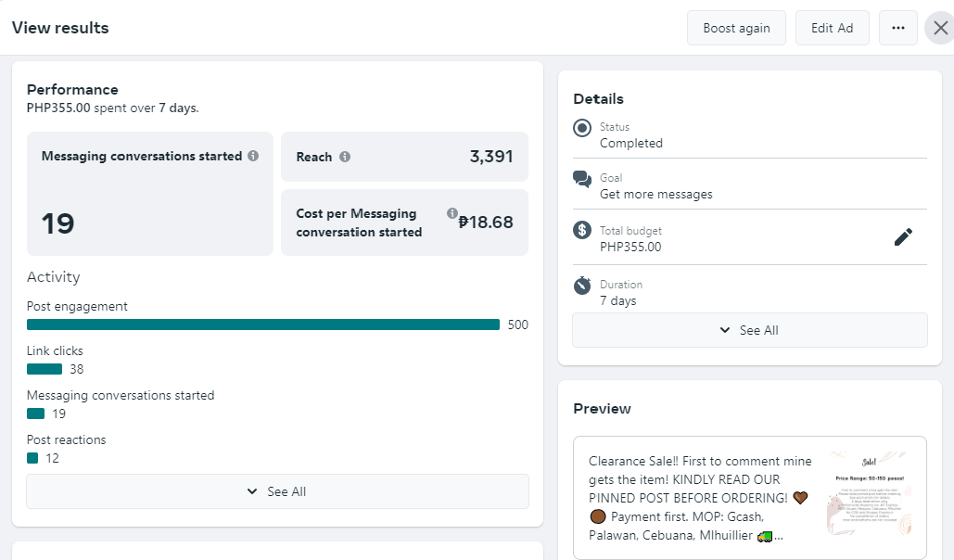Close the View results panel
Image resolution: width=954 pixels, height=560 pixels.
point(940,28)
